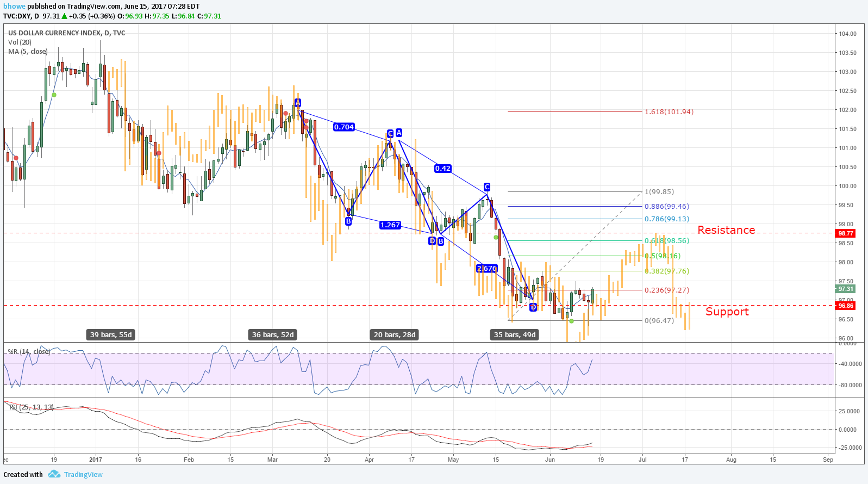The width and height of the screenshot is (868, 484).
Task: Click point C marker above the 0.42 line end
Action: (487, 187)
